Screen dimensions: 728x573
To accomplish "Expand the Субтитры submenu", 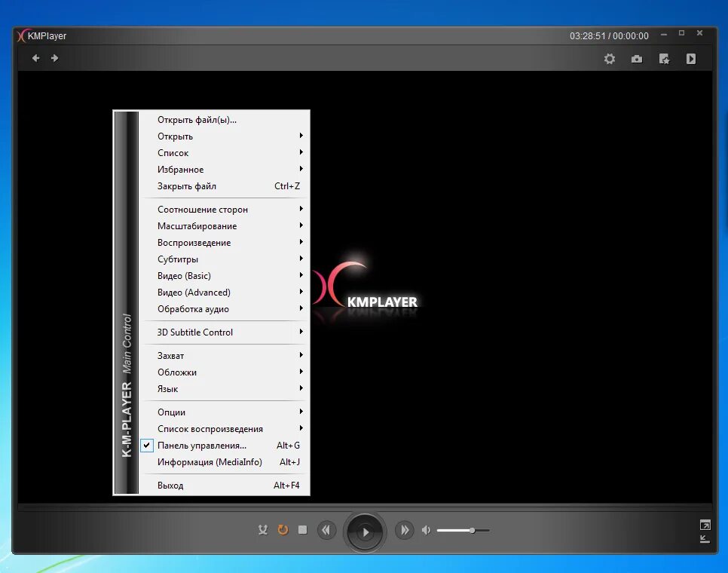I will tap(175, 259).
